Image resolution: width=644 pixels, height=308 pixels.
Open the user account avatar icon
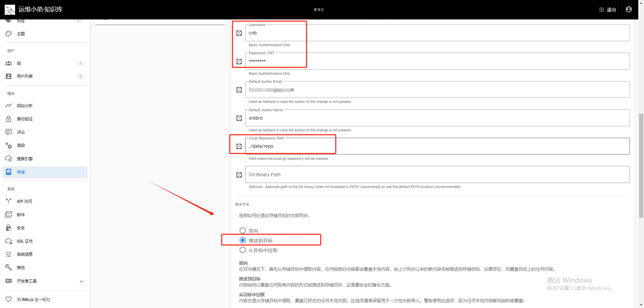[x=629, y=9]
